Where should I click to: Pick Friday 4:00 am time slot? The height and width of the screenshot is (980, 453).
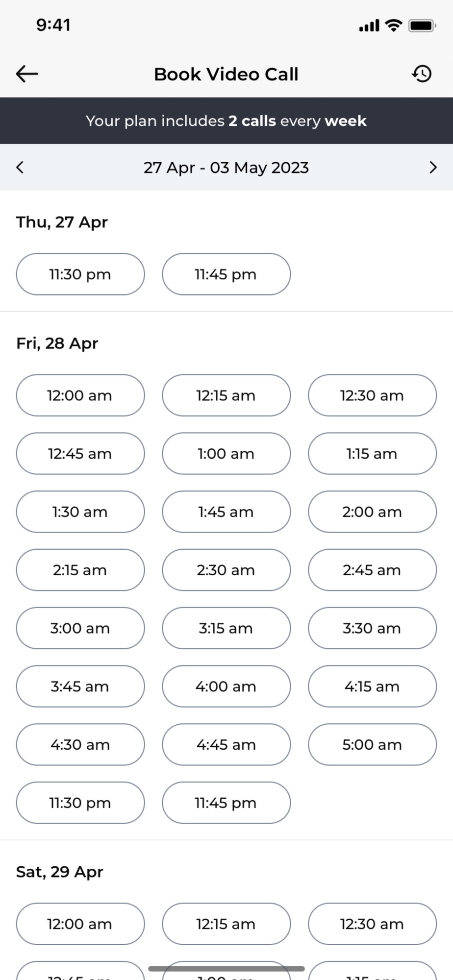coord(226,686)
